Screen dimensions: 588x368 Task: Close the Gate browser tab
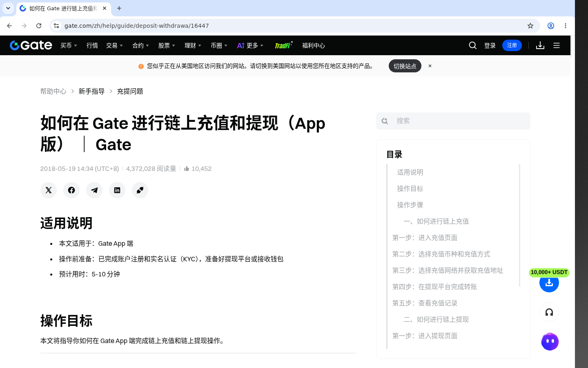(x=105, y=8)
